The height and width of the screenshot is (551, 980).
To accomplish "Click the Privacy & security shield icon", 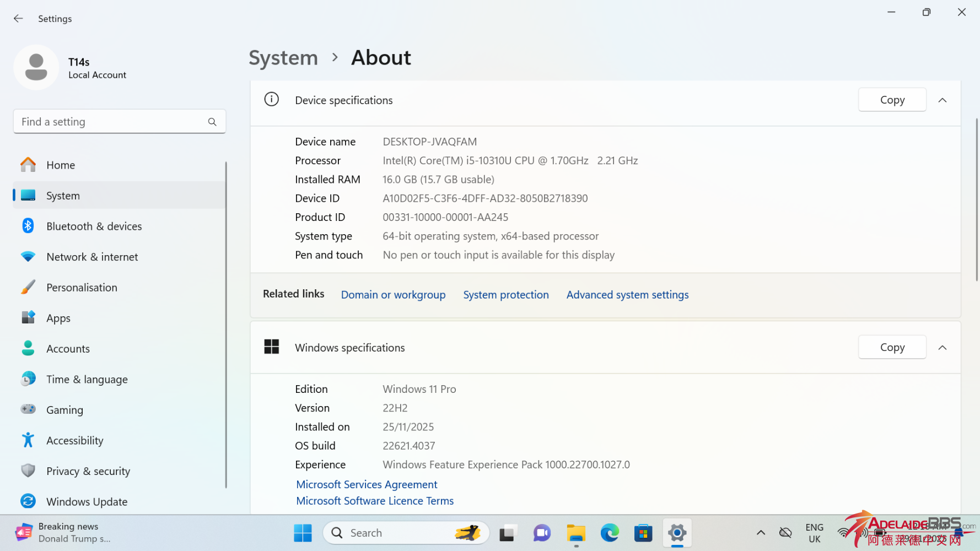I will pyautogui.click(x=28, y=471).
